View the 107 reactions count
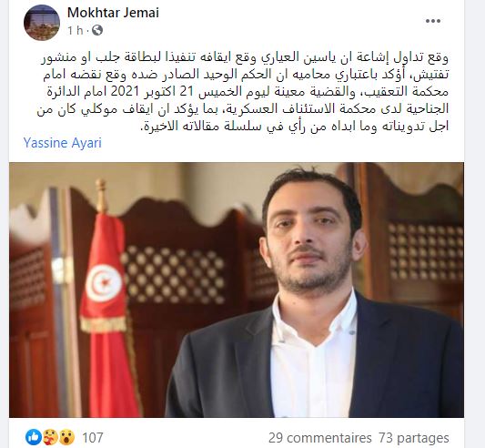This screenshot has height=448, width=485. (x=93, y=438)
